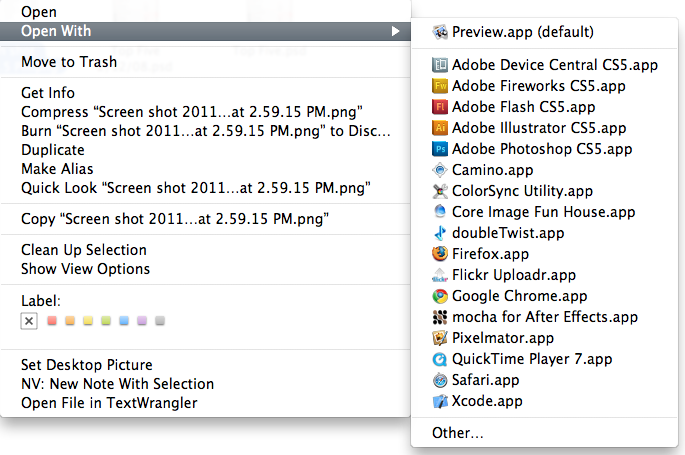Select Show View Options

205,269
